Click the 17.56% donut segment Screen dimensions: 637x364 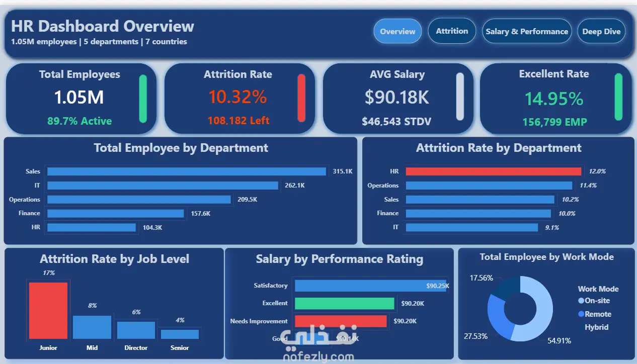coord(506,288)
